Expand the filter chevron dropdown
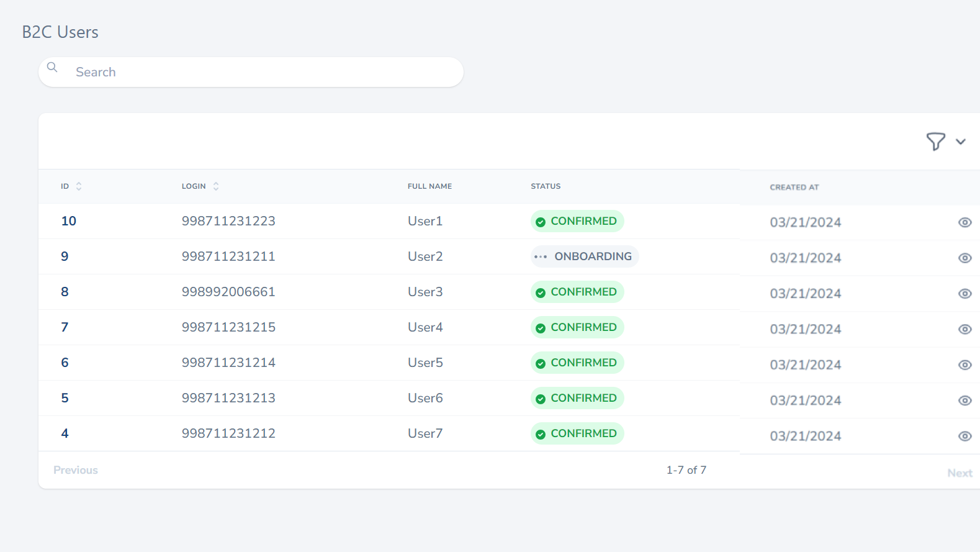This screenshot has height=552, width=980. [x=961, y=142]
